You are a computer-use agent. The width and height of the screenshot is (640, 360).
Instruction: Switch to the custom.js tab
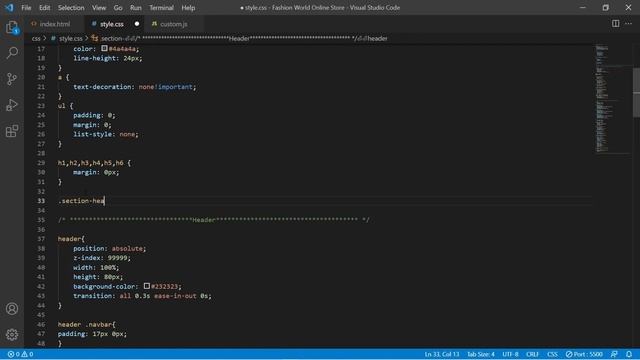[x=173, y=24]
